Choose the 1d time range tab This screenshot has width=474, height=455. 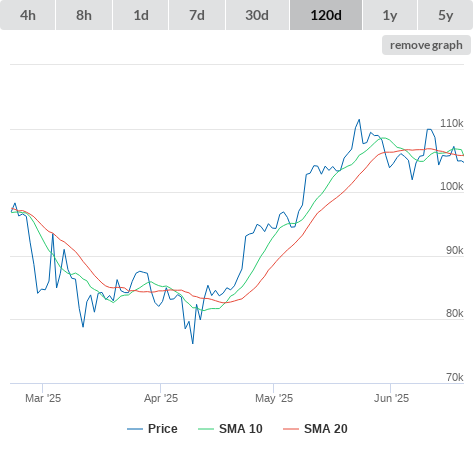[x=141, y=15]
